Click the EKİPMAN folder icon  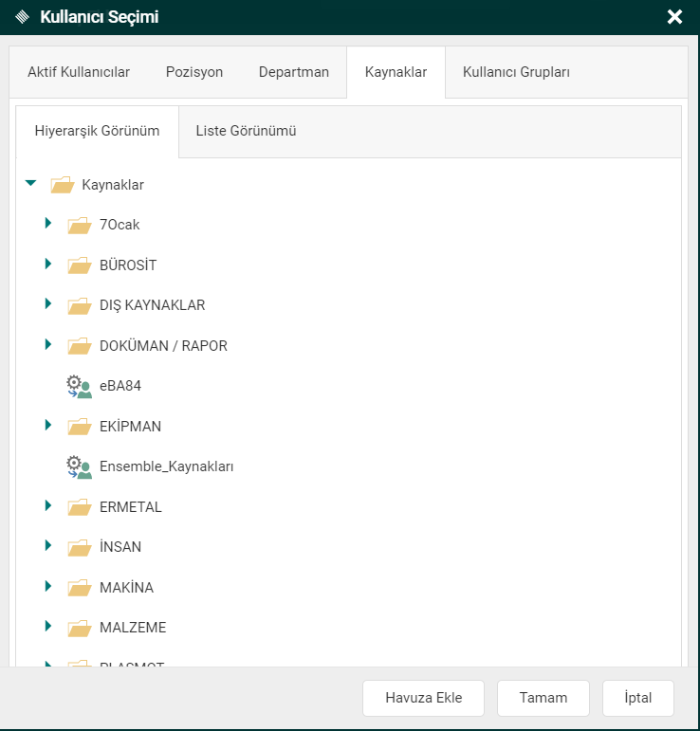click(79, 427)
